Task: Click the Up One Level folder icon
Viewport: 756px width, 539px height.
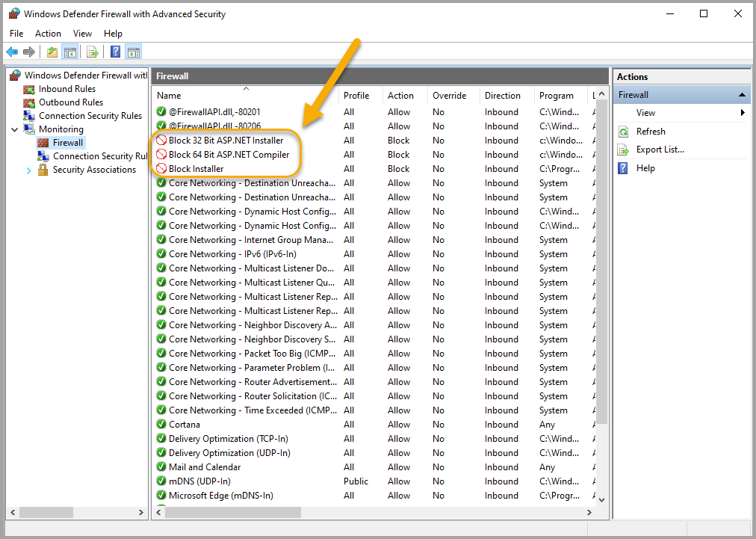Action: click(x=52, y=52)
